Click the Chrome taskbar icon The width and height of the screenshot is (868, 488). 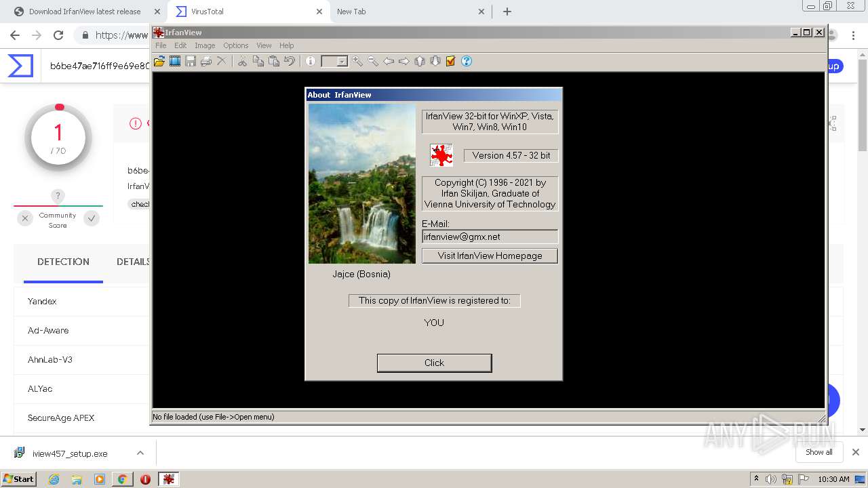tap(122, 479)
